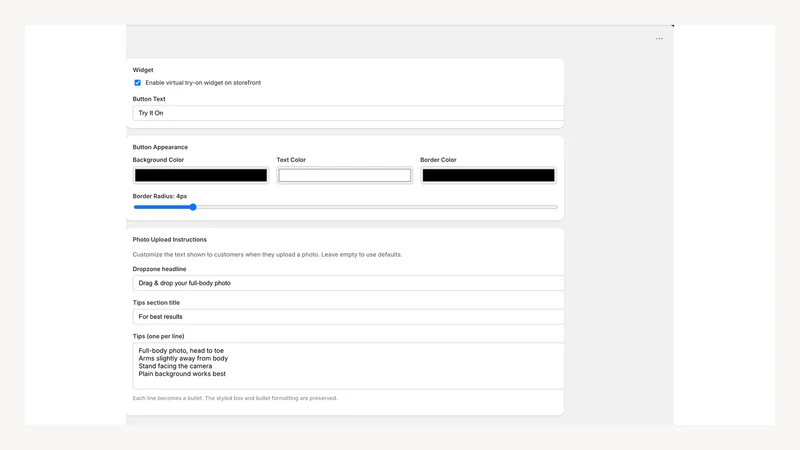Toggle Enable virtual try-on widget checkbox
800x450 pixels.
(137, 83)
